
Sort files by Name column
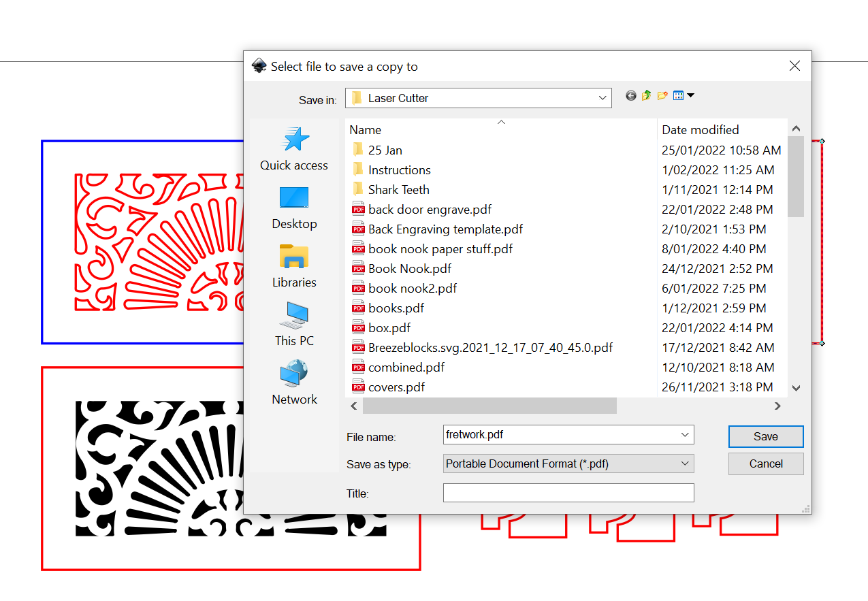[x=366, y=130]
